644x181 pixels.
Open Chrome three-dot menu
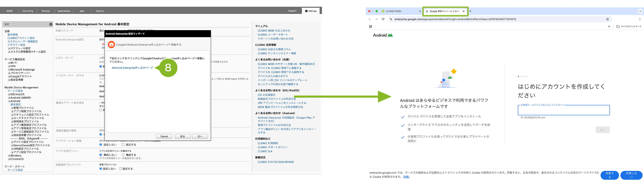[640, 19]
